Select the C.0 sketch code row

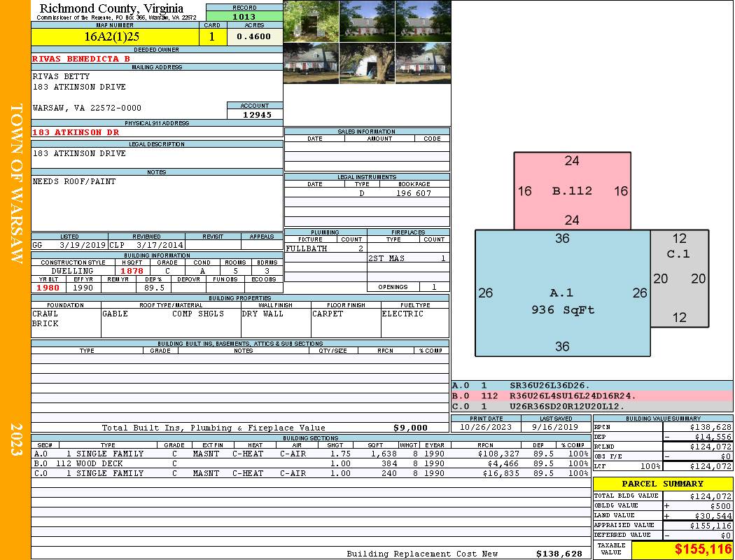coord(592,406)
